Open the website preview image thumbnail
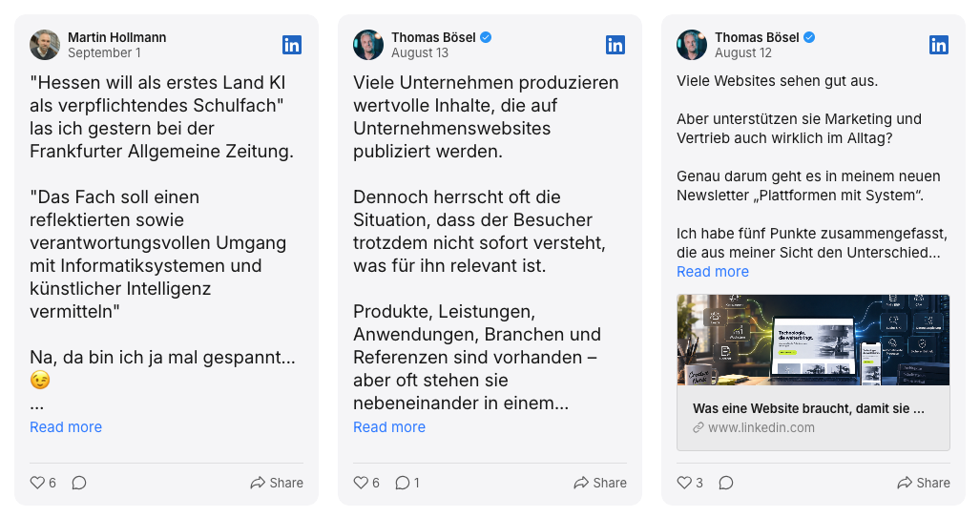This screenshot has width=980, height=517. tap(813, 341)
